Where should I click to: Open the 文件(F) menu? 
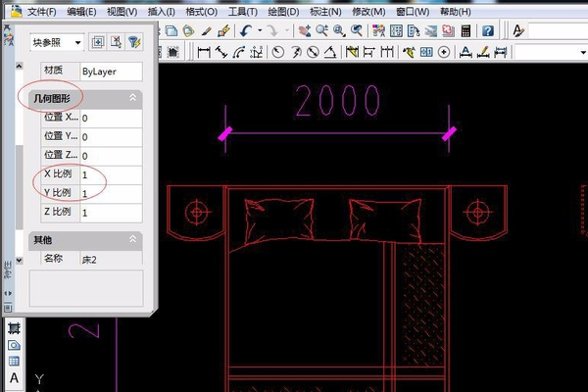pyautogui.click(x=41, y=12)
